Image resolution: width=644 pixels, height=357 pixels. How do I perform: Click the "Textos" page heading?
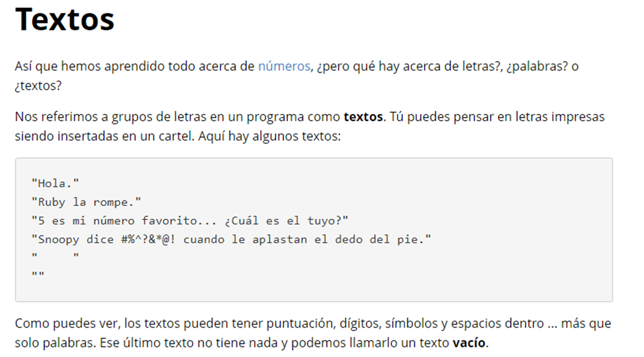pyautogui.click(x=65, y=20)
